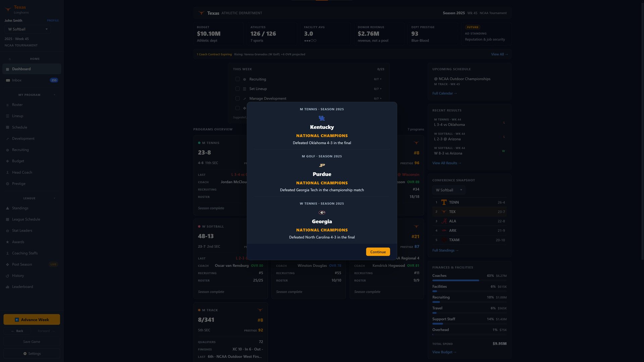Screen dimensions: 644x362
Task: Open League Schedule from the sidebar
Action: click(x=32, y=220)
